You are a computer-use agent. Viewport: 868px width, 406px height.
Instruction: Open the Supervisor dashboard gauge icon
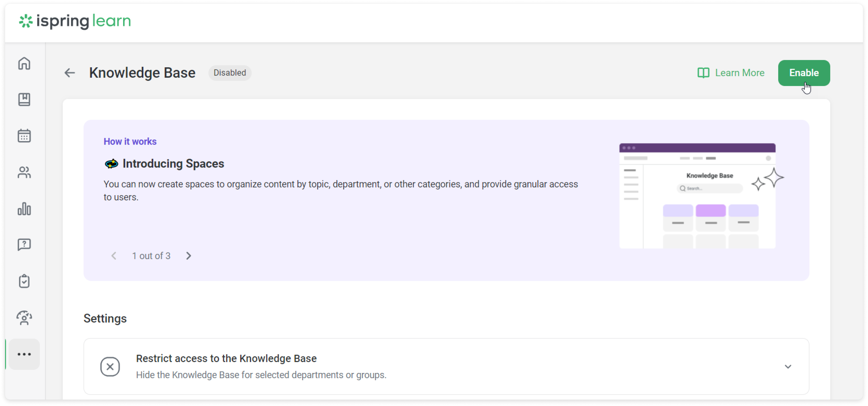tap(24, 318)
